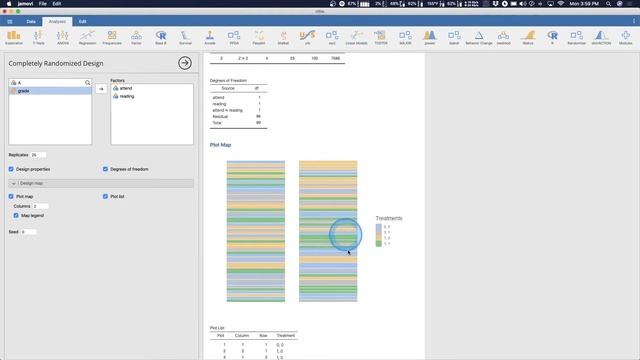Image resolution: width=640 pixels, height=360 pixels.
Task: Click the Columns input field
Action: [40, 206]
